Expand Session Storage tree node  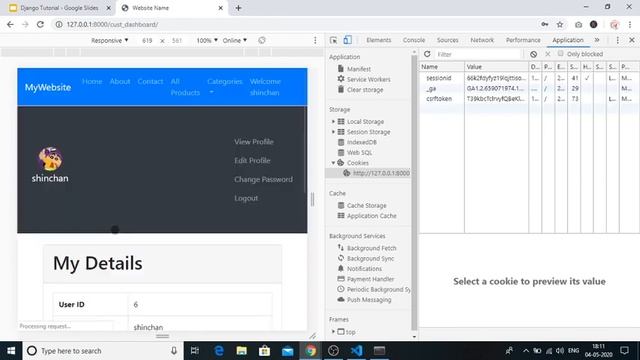tap(333, 131)
